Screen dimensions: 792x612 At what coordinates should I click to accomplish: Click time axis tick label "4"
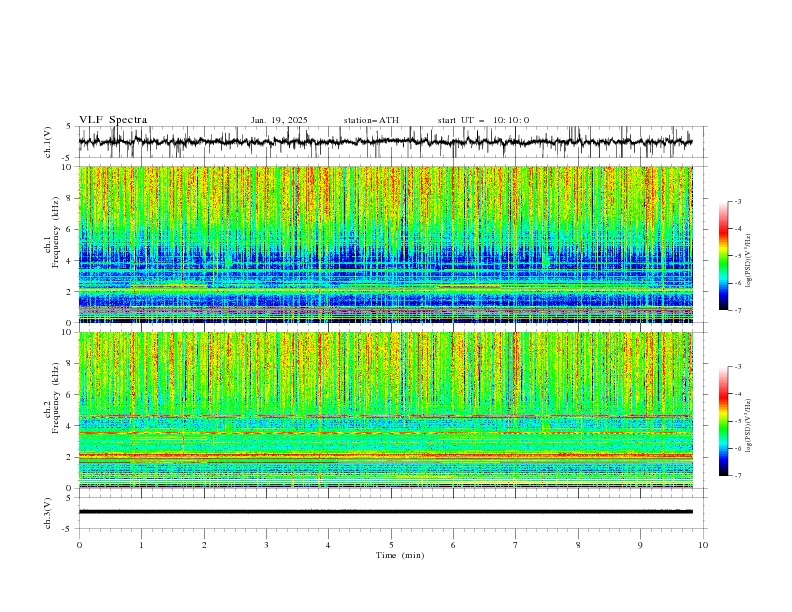[x=328, y=545]
